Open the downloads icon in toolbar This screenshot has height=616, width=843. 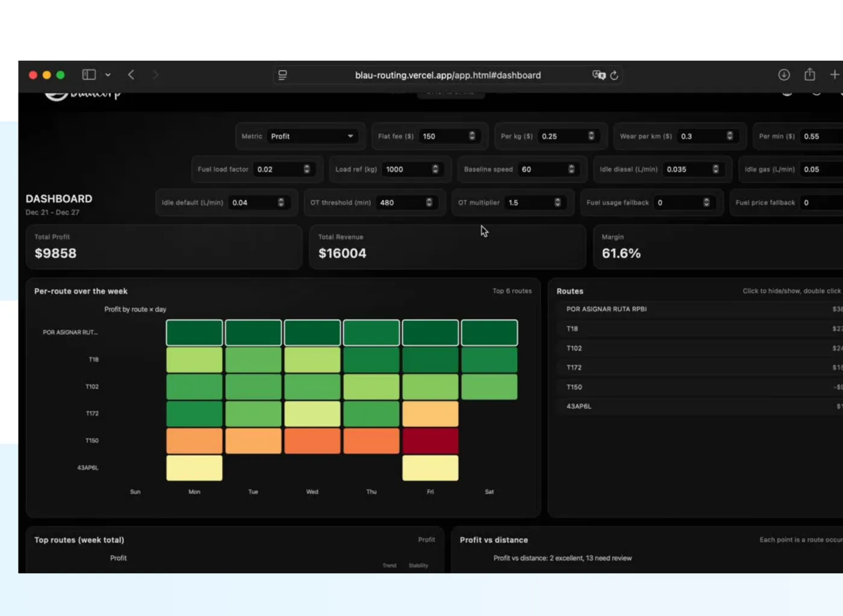click(x=784, y=75)
